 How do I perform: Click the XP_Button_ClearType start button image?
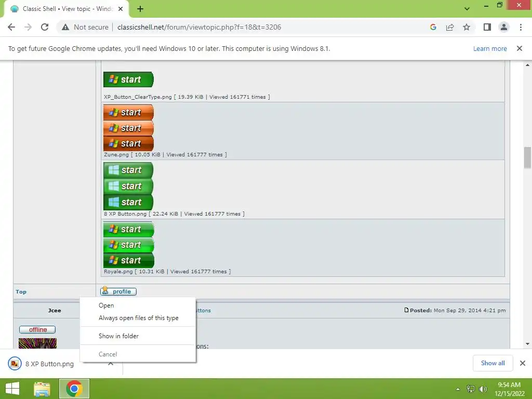point(129,79)
